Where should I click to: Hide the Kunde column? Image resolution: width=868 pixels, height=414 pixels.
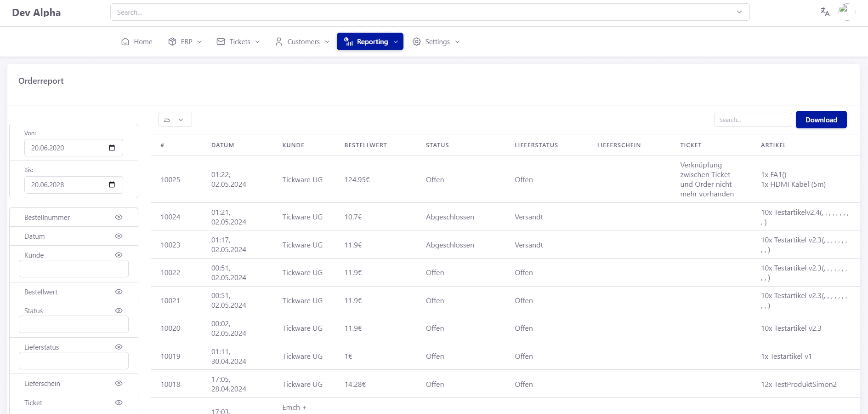click(119, 255)
